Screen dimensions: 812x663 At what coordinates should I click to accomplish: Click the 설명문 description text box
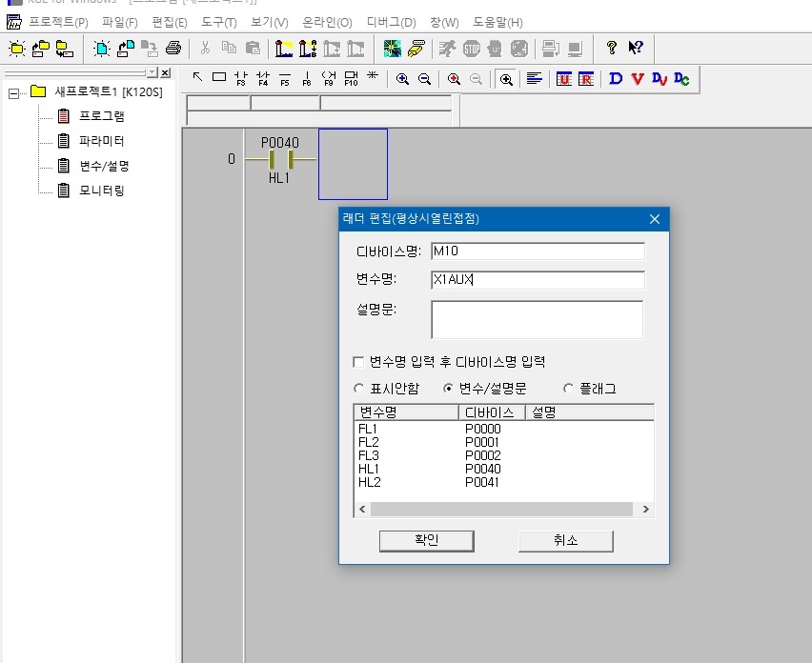[537, 319]
